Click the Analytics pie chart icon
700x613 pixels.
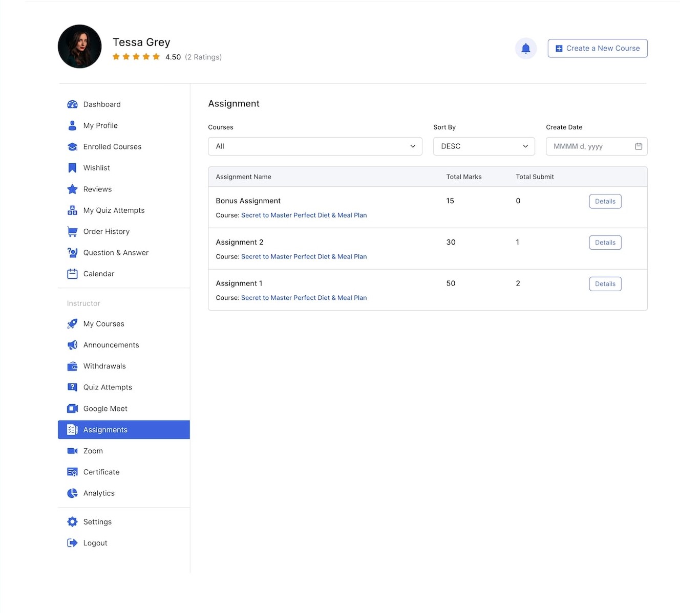click(x=72, y=493)
